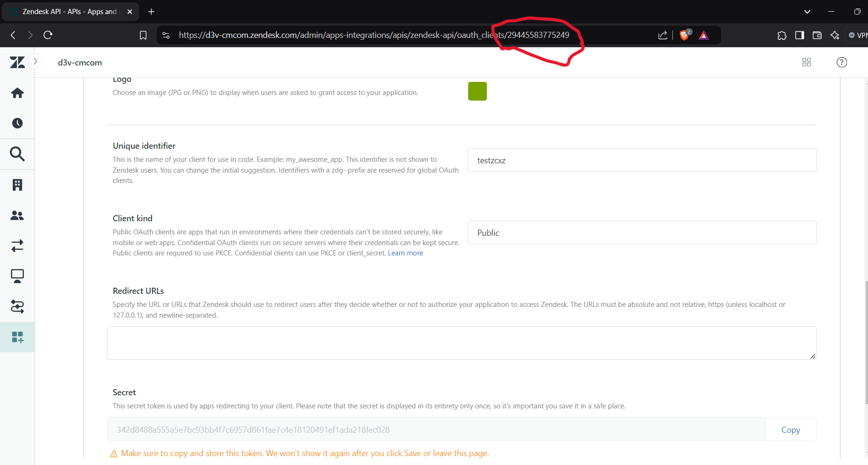This screenshot has width=868, height=465.
Task: Open the Help question mark icon
Action: 841,62
